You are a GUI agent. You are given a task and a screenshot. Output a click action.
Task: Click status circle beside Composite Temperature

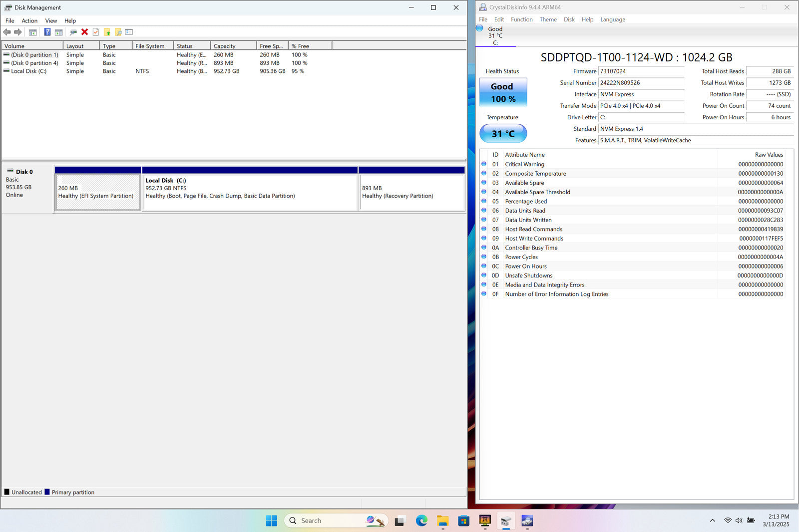click(484, 173)
